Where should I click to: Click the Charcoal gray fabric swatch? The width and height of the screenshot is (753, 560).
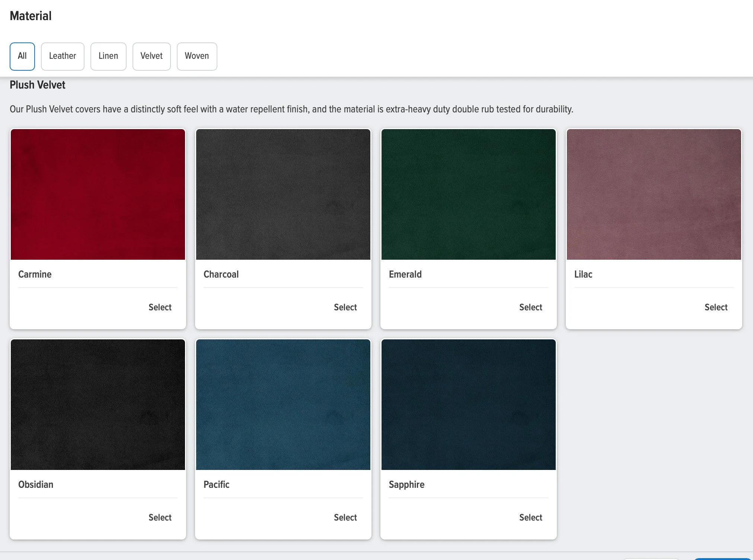(x=283, y=194)
